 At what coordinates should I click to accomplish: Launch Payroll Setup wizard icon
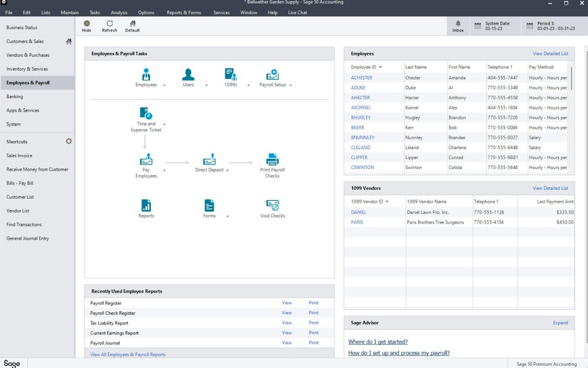tap(272, 75)
